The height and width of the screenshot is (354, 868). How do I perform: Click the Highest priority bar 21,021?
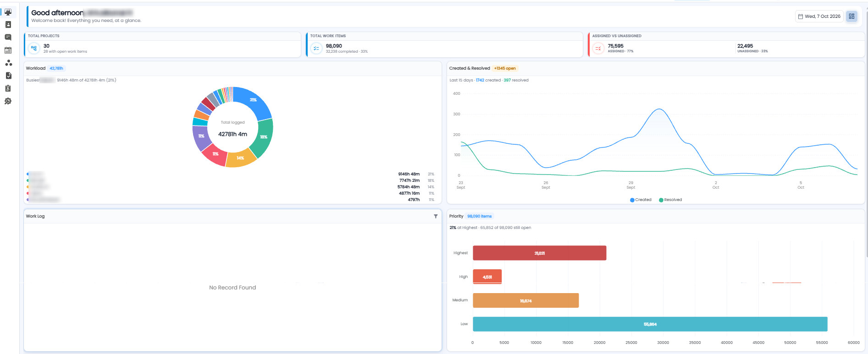pos(539,253)
